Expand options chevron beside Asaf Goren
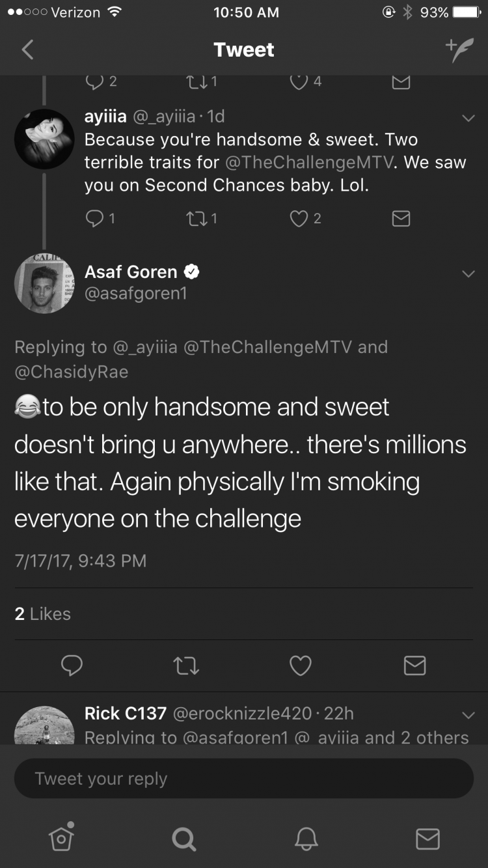488x868 pixels. click(468, 274)
